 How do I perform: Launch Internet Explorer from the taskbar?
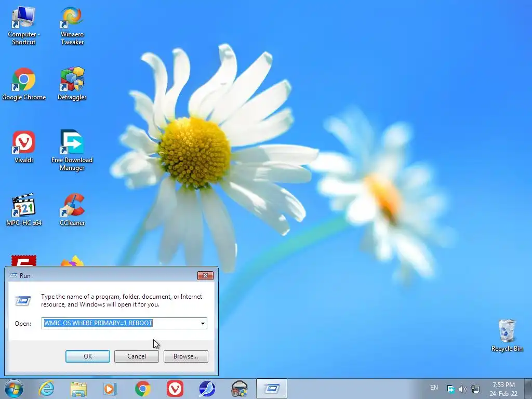[x=46, y=389]
